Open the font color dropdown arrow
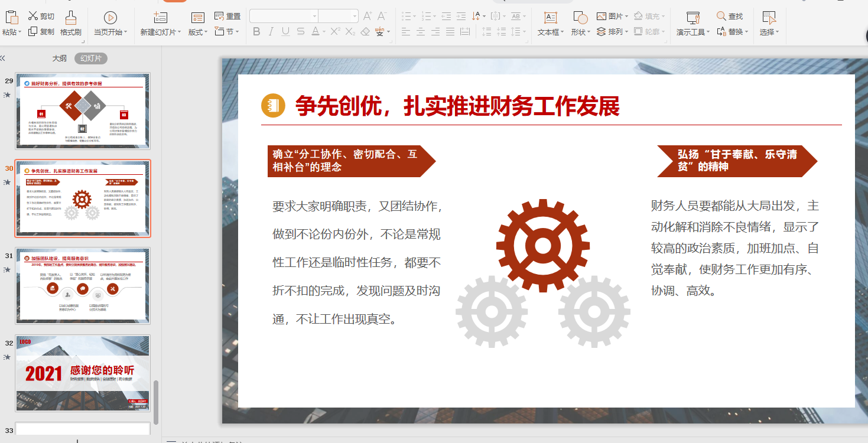868x443 pixels. (324, 32)
